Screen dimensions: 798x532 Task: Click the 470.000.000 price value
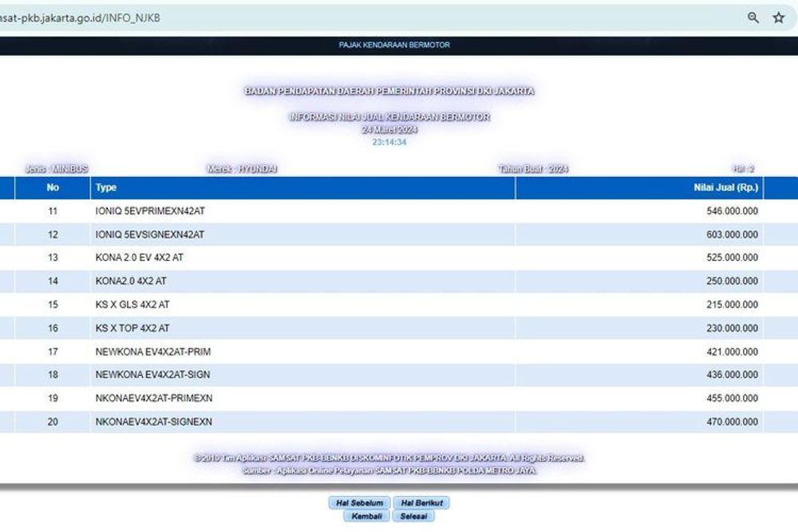click(x=726, y=422)
